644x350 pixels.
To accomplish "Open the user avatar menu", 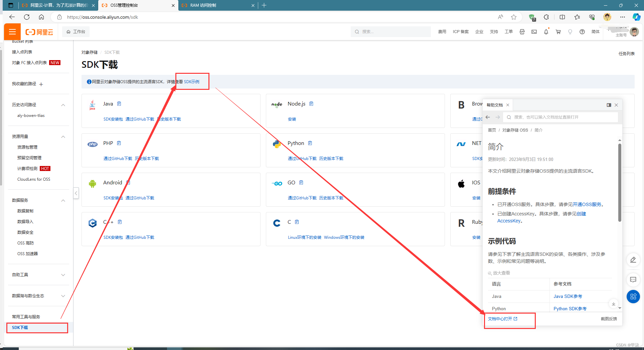I will [x=634, y=32].
